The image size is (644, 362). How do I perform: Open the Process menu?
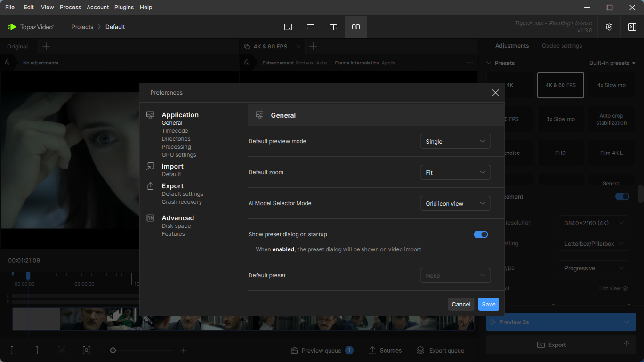(x=71, y=7)
